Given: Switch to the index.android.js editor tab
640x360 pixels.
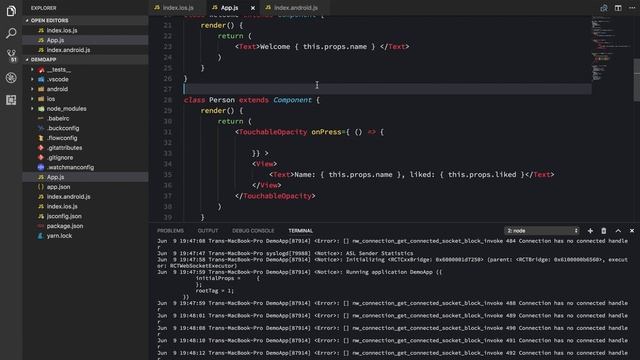Looking at the screenshot, I should pyautogui.click(x=295, y=8).
